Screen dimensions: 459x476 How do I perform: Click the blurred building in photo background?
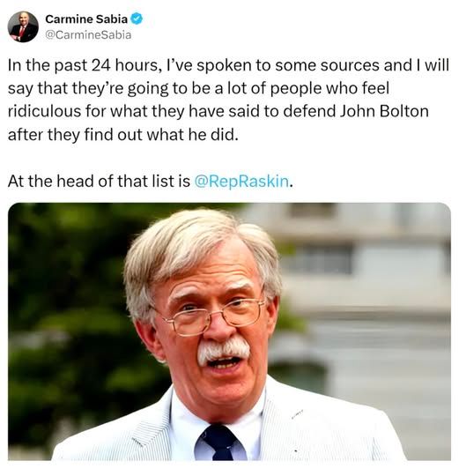[364, 288]
